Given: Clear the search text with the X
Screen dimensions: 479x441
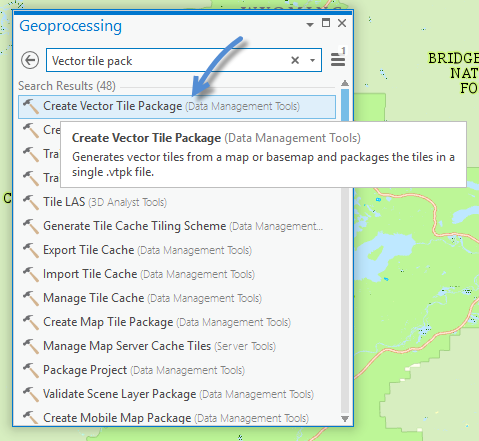Looking at the screenshot, I should [295, 60].
